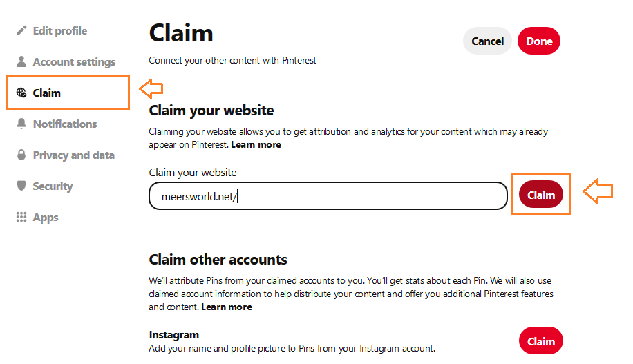This screenshot has height=364, width=633.
Task: Open the Notifications settings page
Action: 65,124
